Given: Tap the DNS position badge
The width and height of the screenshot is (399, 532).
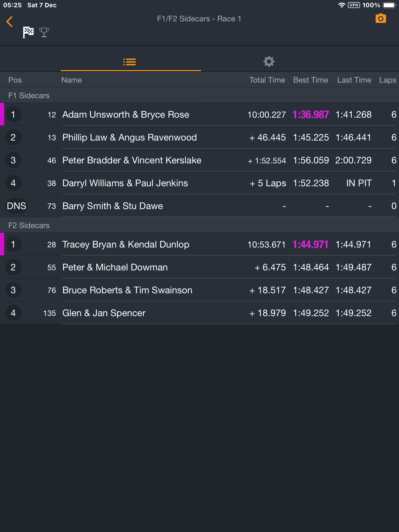Looking at the screenshot, I should [16, 206].
